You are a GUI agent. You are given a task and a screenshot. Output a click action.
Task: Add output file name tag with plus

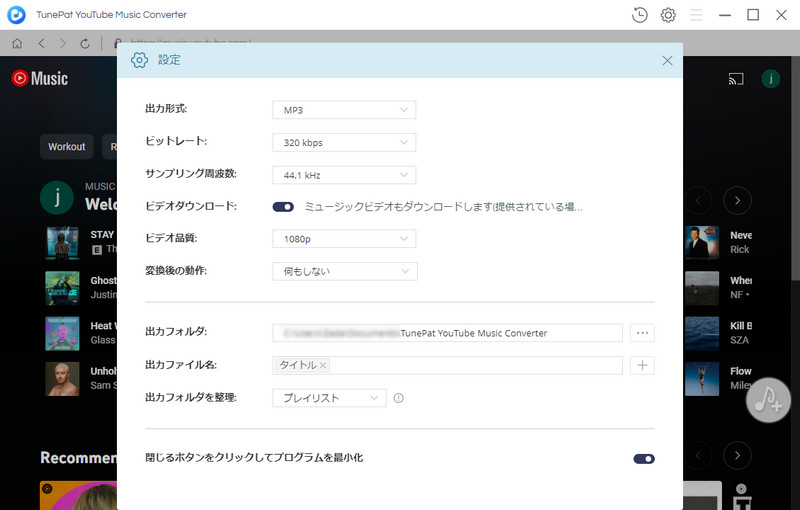[642, 365]
